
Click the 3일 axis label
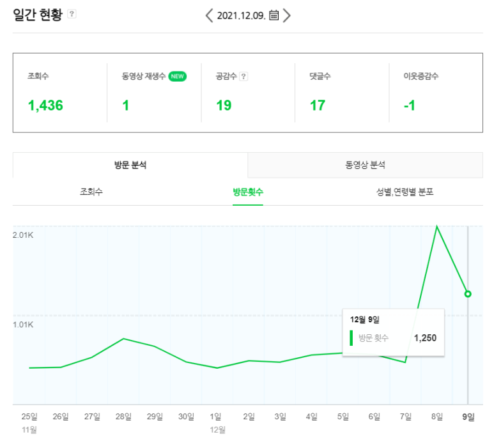coord(280,417)
